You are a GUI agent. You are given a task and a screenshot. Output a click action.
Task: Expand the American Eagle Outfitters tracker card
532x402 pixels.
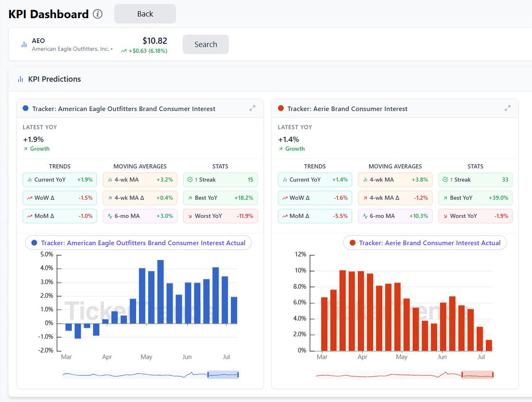point(252,108)
